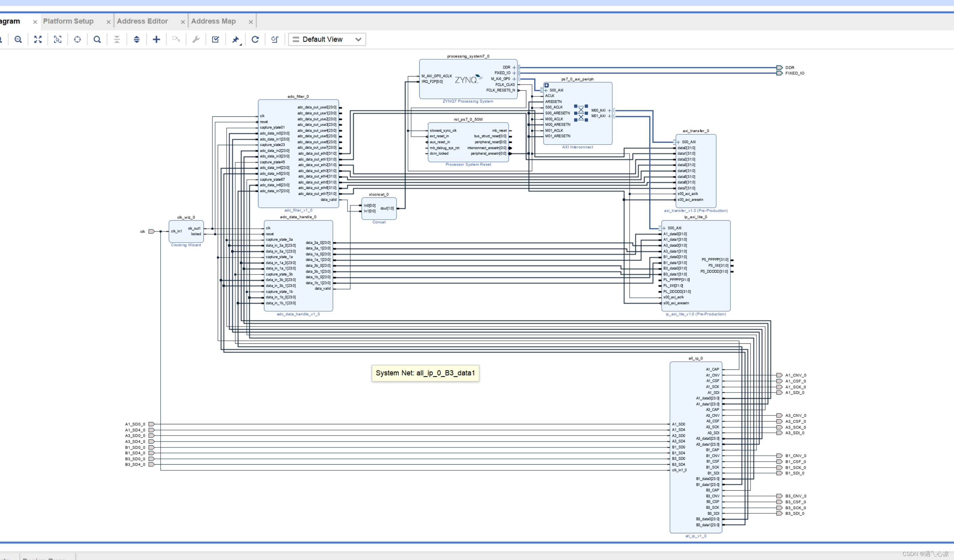Click the Collapse All icon
Image resolution: width=954 pixels, height=560 pixels.
coord(117,39)
